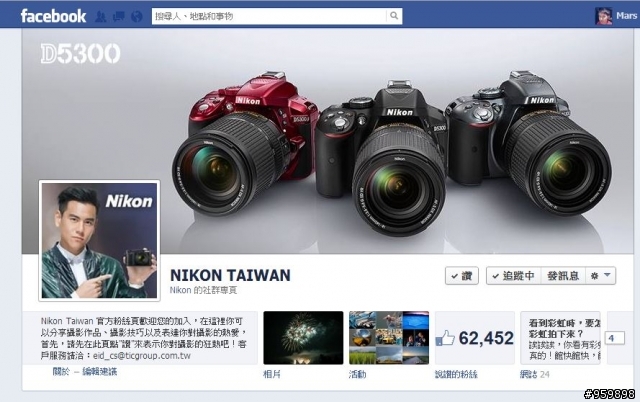The width and height of the screenshot is (640, 402).
Task: Click the thumbs-up fans icon
Action: [445, 338]
